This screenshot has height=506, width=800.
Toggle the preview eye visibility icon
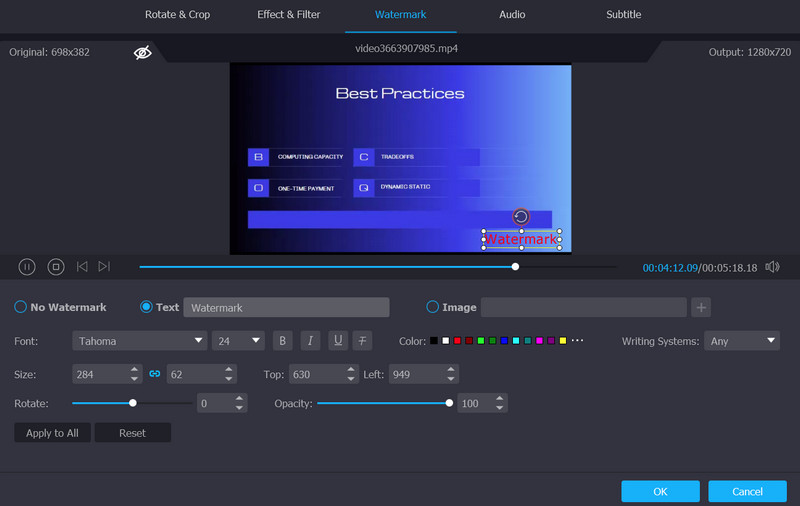[142, 52]
